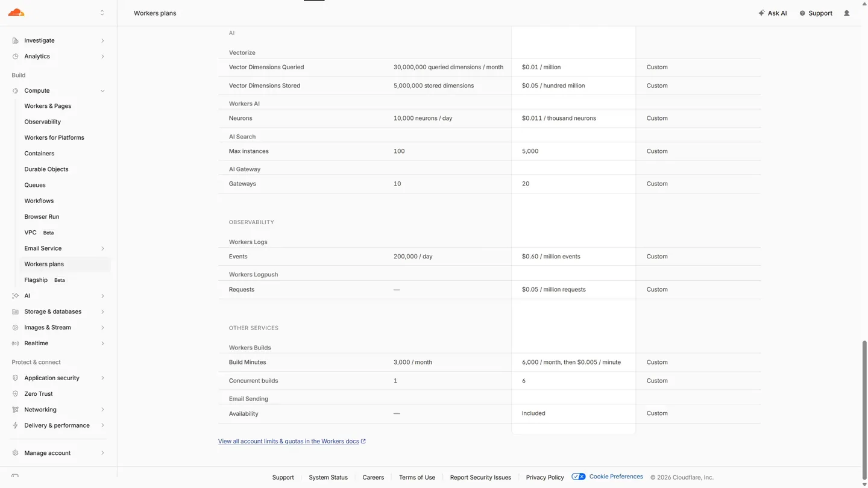Click the external link icon after Workers docs
The image size is (868, 488).
click(363, 441)
